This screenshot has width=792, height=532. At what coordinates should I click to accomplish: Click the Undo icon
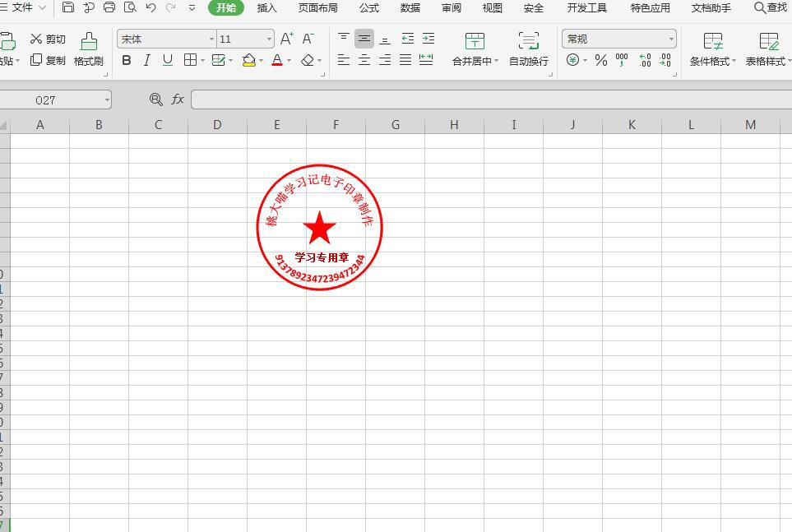150,7
